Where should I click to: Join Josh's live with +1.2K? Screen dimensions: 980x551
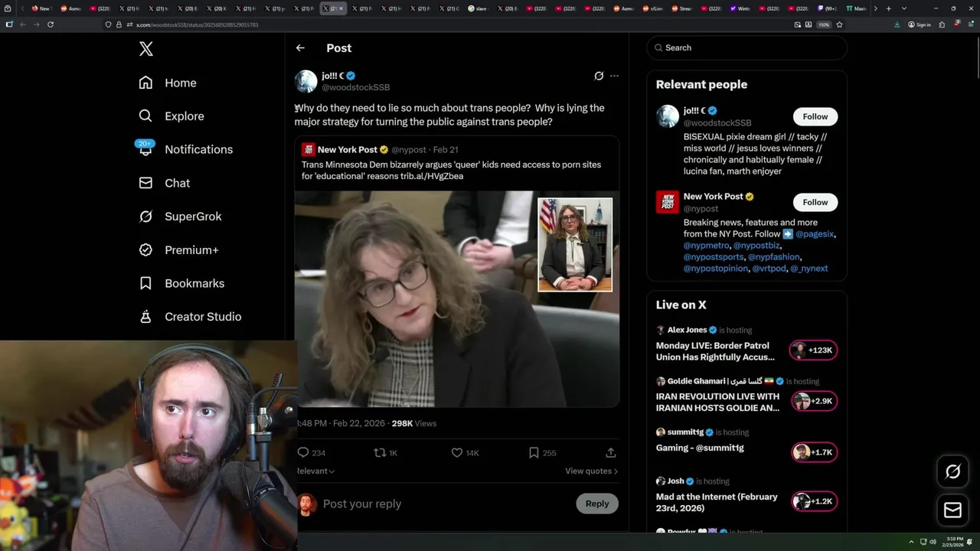pos(813,502)
